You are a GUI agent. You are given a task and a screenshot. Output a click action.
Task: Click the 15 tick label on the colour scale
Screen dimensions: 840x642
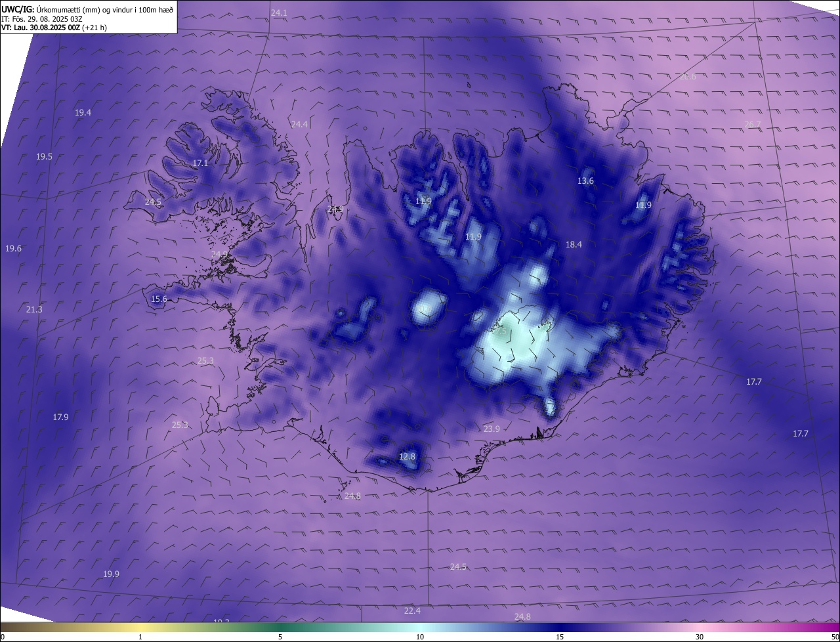pos(560,637)
